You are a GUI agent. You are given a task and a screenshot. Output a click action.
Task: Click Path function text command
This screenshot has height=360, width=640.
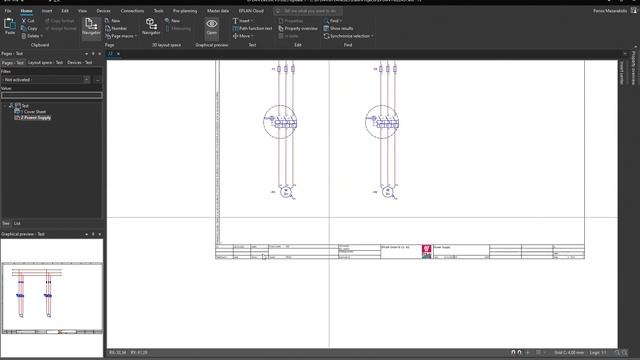[252, 28]
